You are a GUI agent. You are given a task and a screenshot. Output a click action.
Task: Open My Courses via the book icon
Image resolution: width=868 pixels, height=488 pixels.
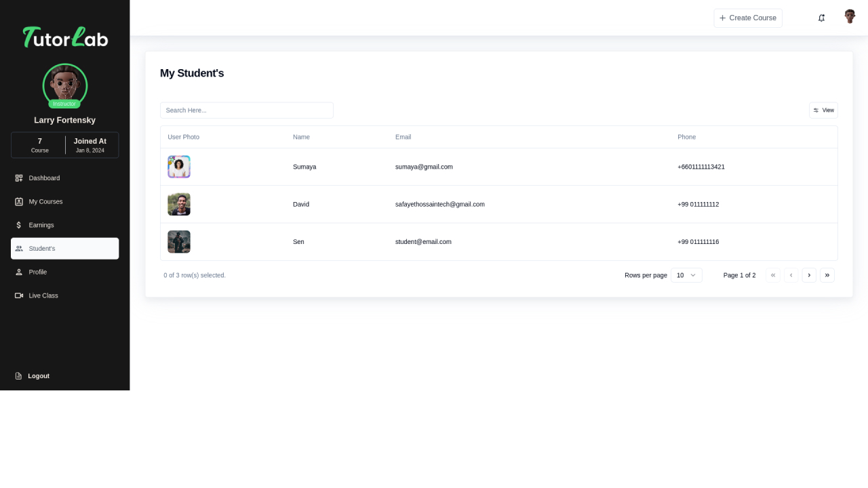coord(19,201)
